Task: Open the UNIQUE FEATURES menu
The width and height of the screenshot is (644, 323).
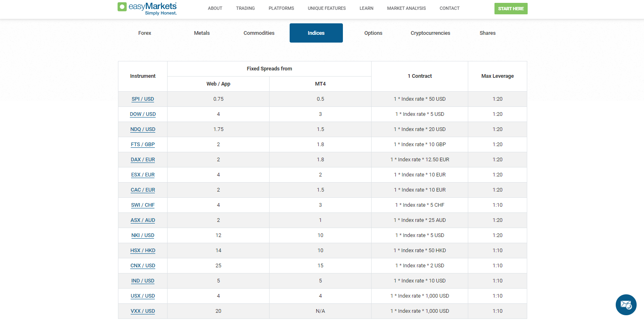Action: click(327, 8)
